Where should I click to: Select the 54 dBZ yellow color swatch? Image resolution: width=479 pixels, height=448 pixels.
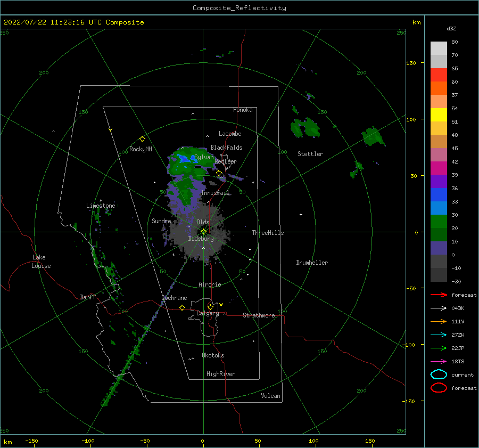tap(439, 115)
